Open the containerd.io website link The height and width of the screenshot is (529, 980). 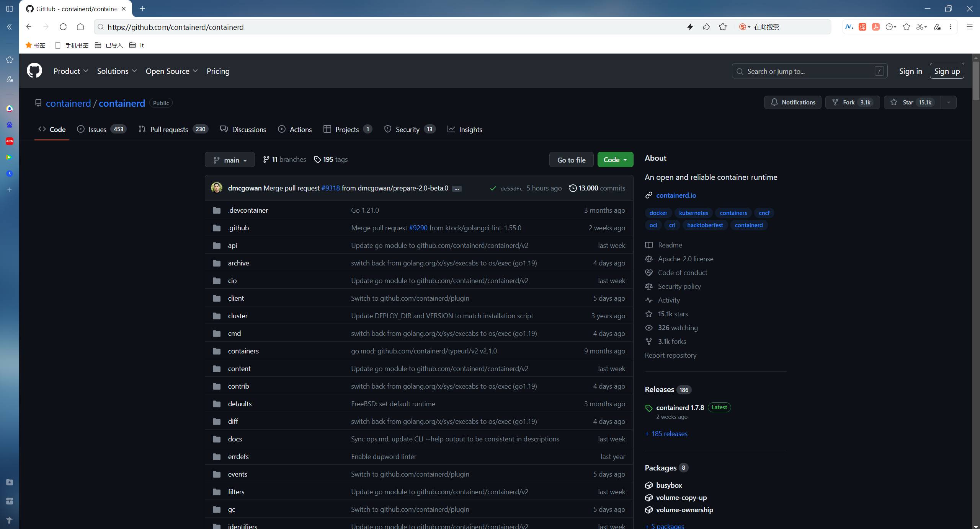676,195
